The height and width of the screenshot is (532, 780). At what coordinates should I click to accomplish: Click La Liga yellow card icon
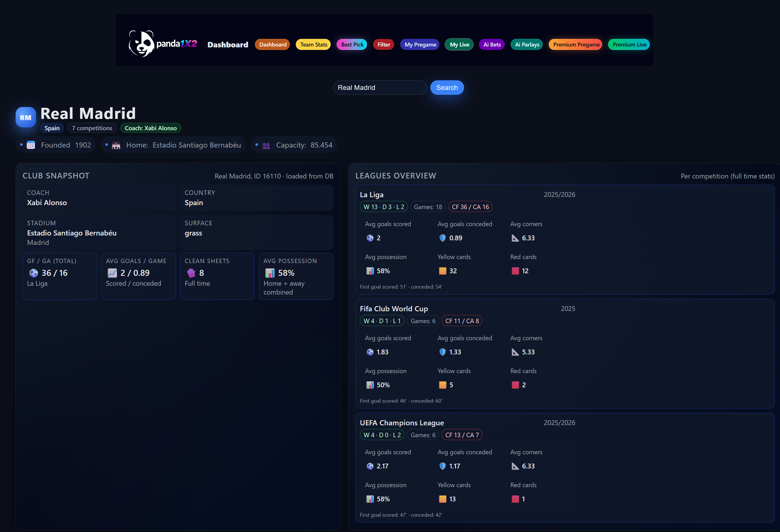(x=442, y=271)
